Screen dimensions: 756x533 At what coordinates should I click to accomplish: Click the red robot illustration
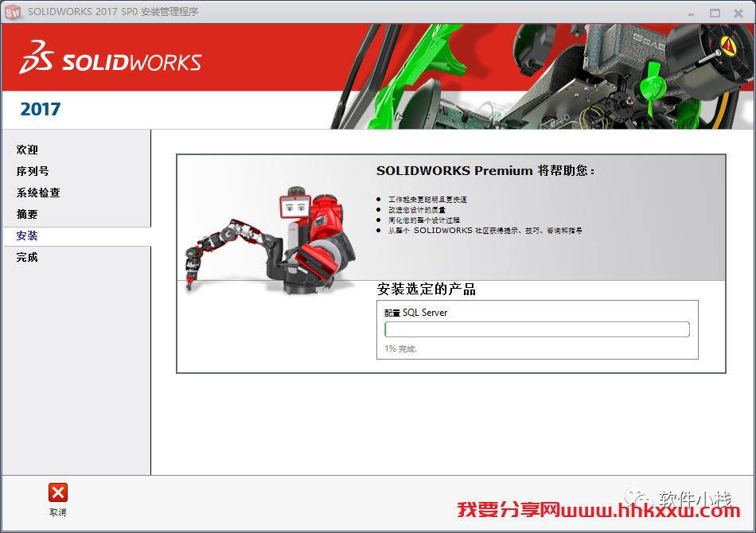pyautogui.click(x=271, y=240)
